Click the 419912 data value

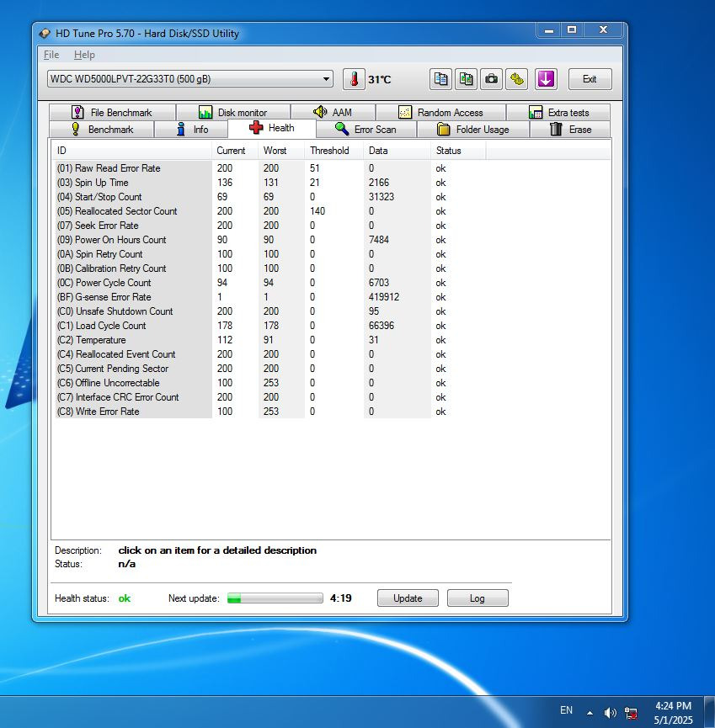[384, 297]
